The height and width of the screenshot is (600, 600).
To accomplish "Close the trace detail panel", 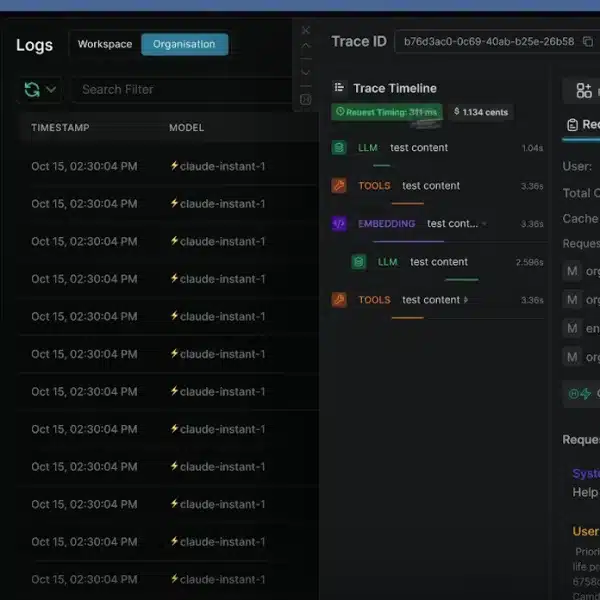I will tap(306, 30).
